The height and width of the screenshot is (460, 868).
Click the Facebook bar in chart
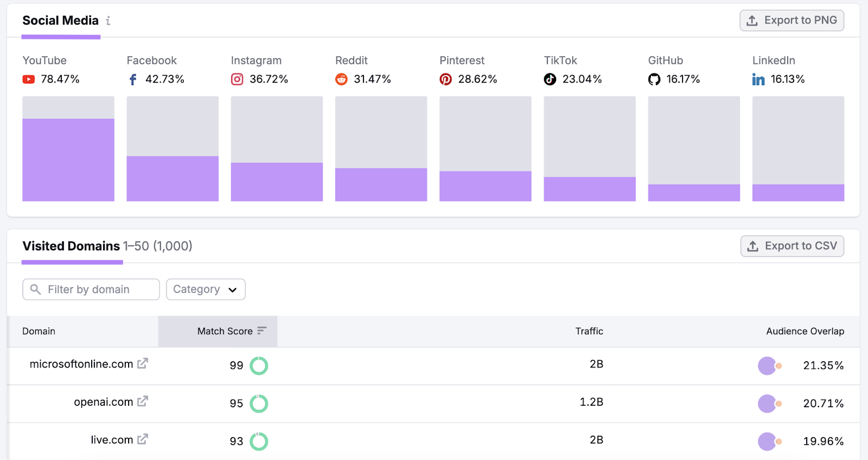pyautogui.click(x=173, y=179)
